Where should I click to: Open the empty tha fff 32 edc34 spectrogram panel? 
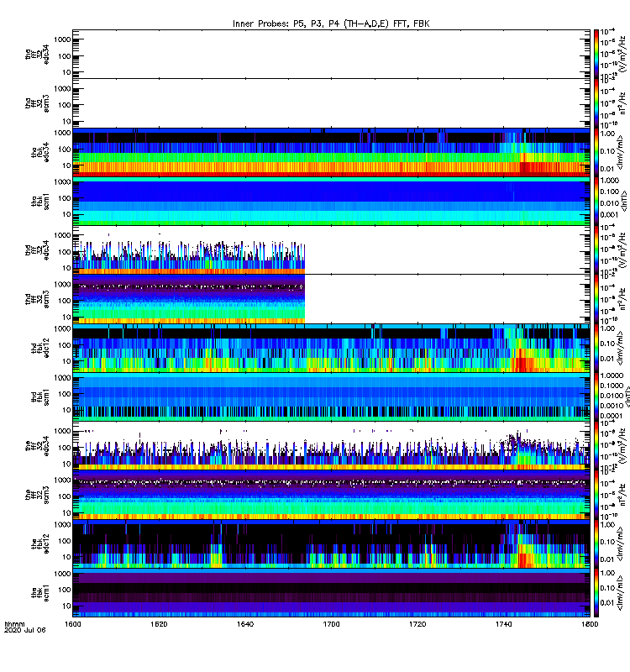[331, 54]
